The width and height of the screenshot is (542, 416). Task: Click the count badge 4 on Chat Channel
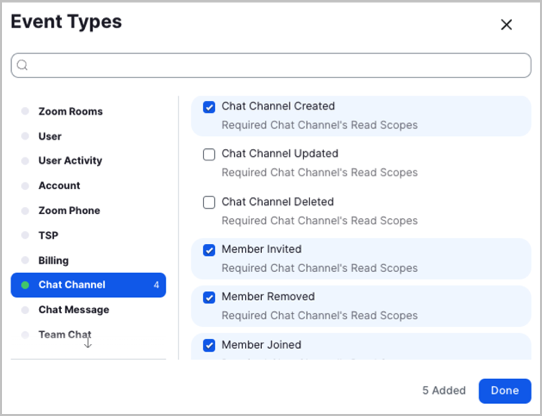(156, 285)
